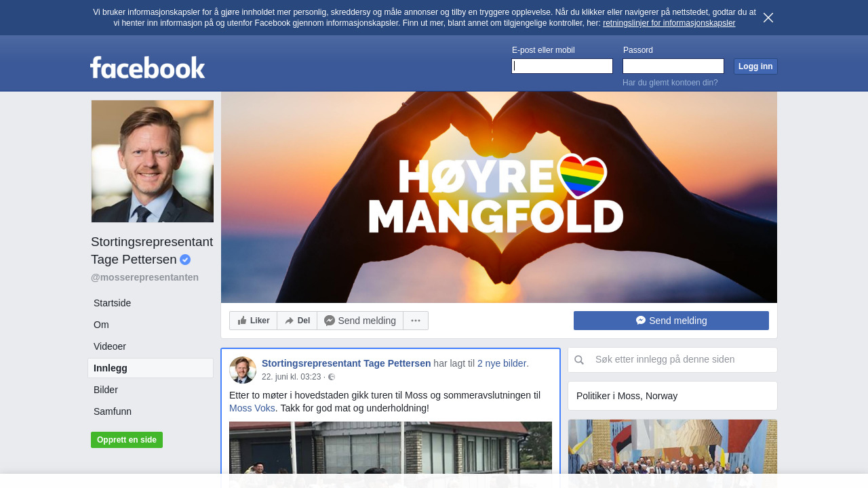Open the retningslinjer for informasjonskapsler link

click(669, 23)
